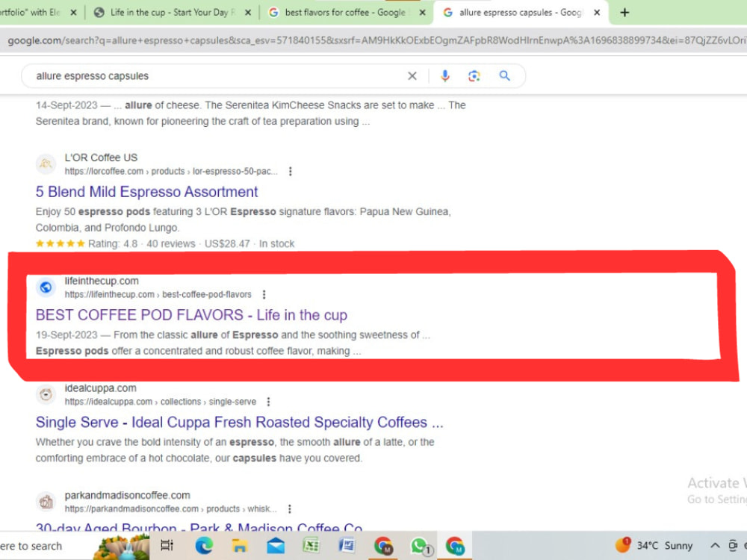747x560 pixels.
Task: Switch to the 'Portfolio with Ele' tab
Action: (x=30, y=13)
